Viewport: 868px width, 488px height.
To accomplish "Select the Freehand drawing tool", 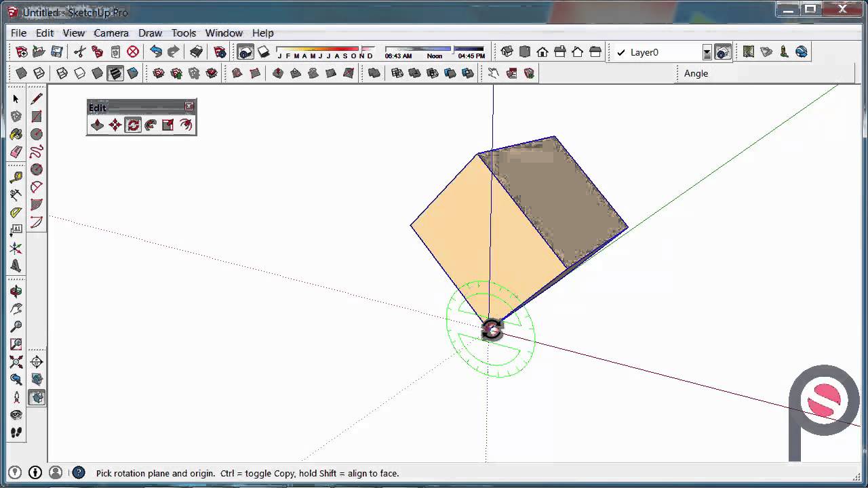I will (37, 152).
